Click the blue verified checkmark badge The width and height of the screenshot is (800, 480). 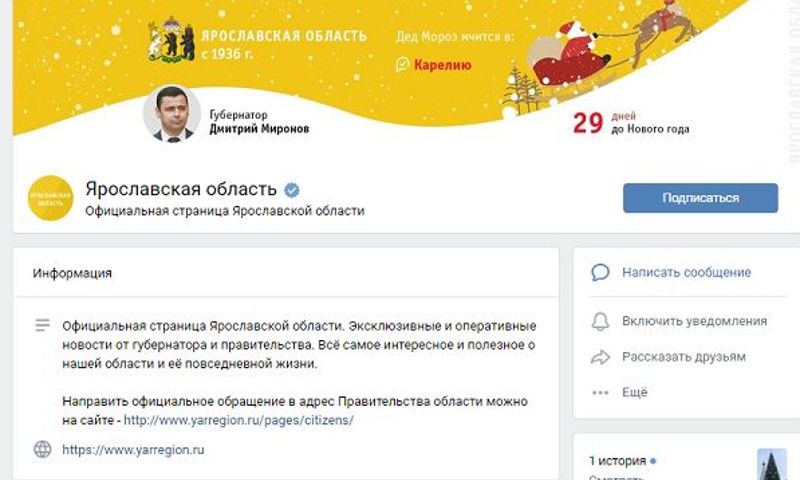(292, 190)
